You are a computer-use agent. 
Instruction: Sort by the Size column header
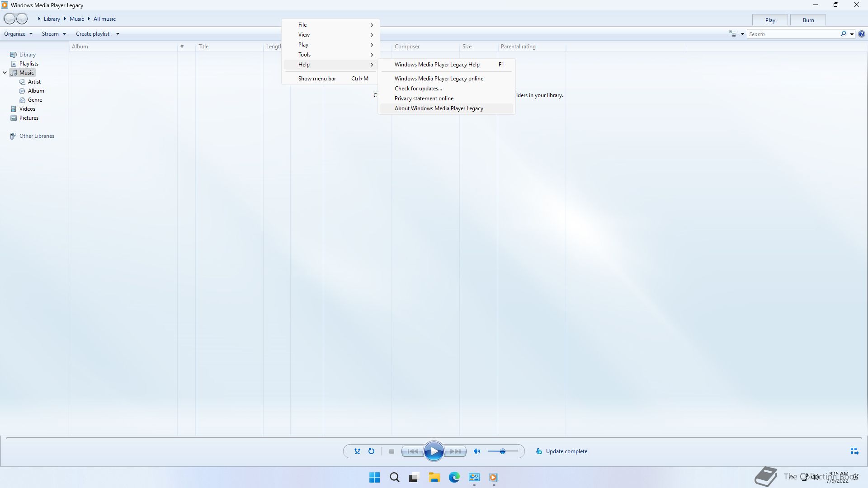479,47
